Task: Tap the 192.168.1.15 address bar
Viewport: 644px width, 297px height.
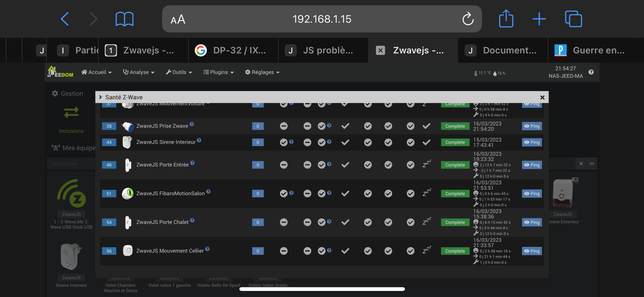Action: 322,19
